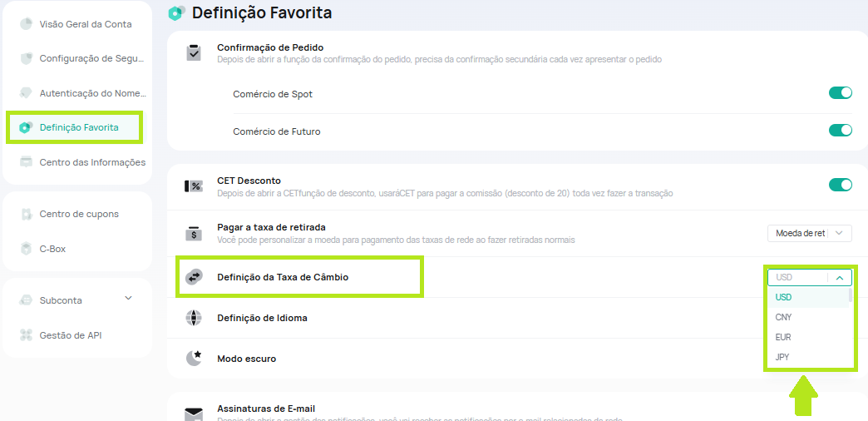Open the Moeda de ret dropdown
Screen dimensions: 868x421
[809, 233]
